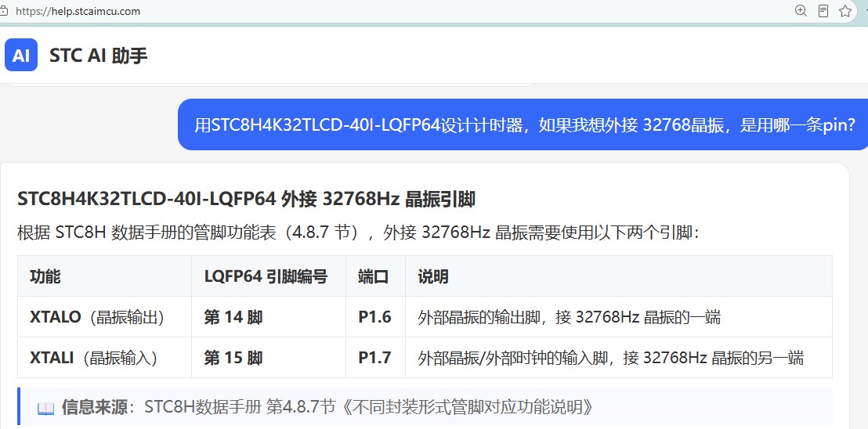Click the zoom magnifier icon in address bar

coord(801,10)
